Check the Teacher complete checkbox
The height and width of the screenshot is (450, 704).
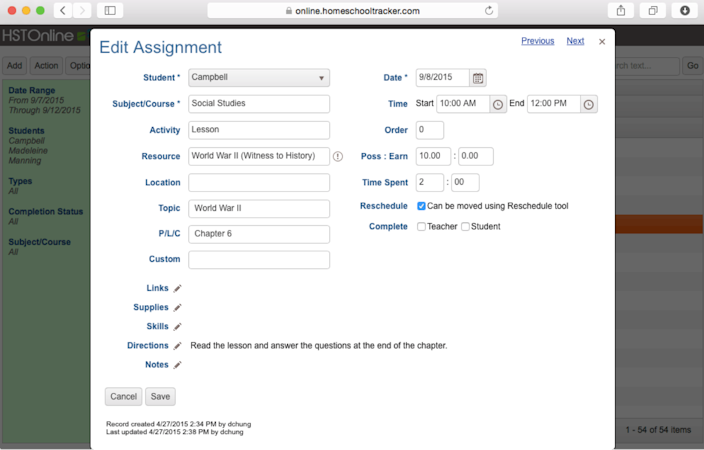tap(421, 227)
